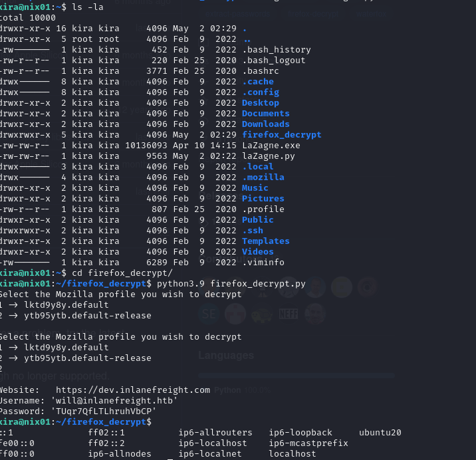
Task: Open the faint extract-passwords topic tag
Action: [x=237, y=14]
